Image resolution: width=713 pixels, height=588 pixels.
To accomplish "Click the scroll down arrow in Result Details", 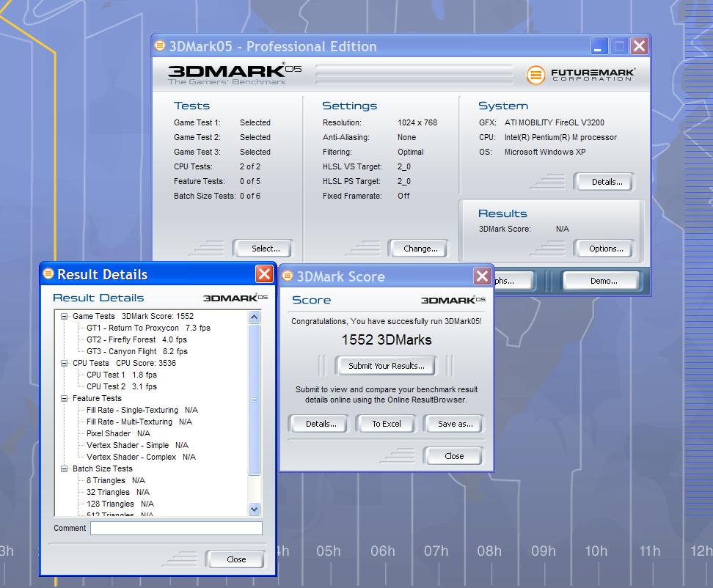I will click(x=255, y=510).
